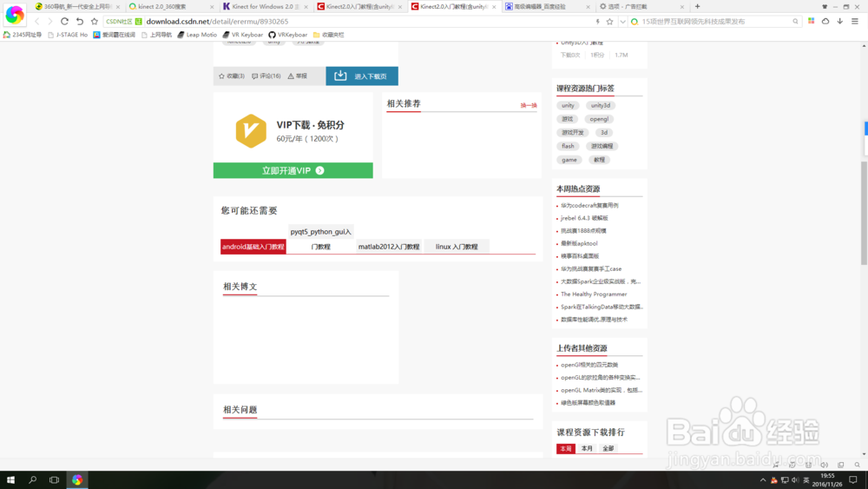Open the downloads arrow icon
This screenshot has height=489, width=868.
839,21
